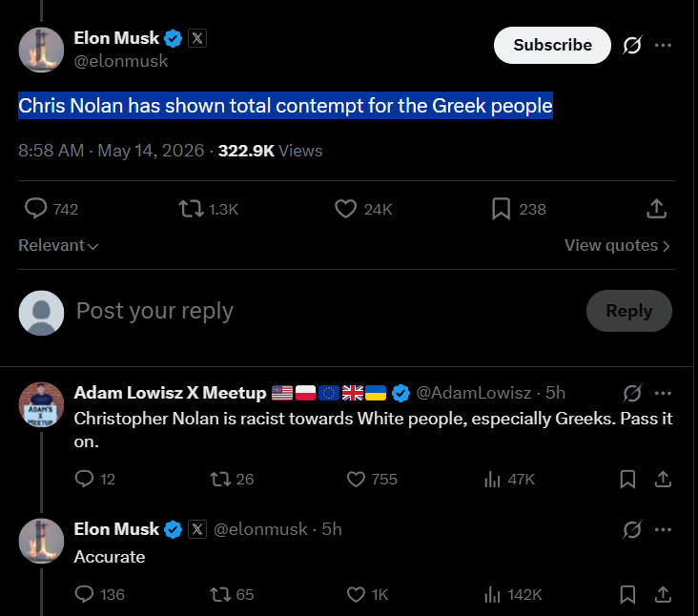Screen dimensions: 698x616
Task: Share Elon's 'Accurate' reply
Action: (663, 594)
